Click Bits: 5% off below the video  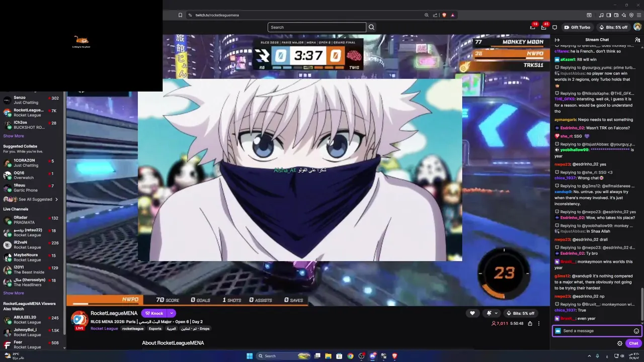tap(520, 313)
